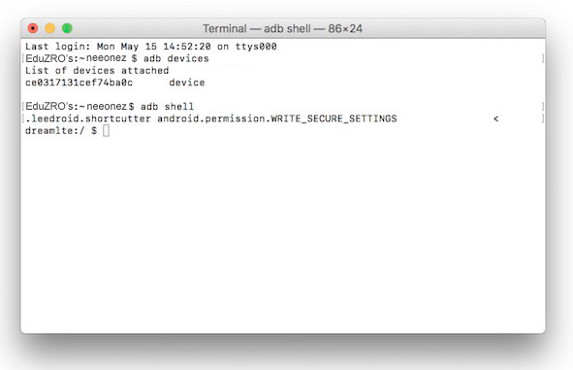Image resolution: width=573 pixels, height=370 pixels.
Task: Click the '86×24' size text in the title
Action: tap(345, 29)
